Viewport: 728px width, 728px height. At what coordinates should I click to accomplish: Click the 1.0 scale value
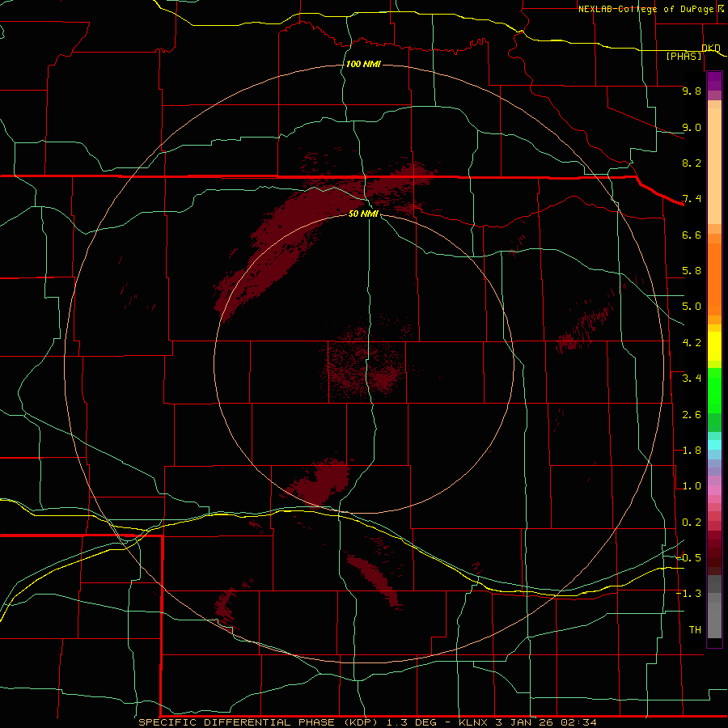[692, 486]
